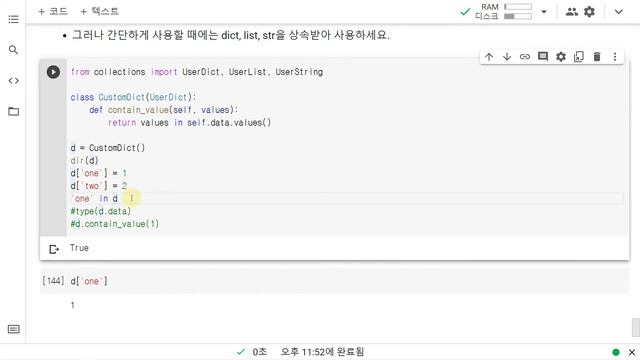Click cell [144] execution counter

pos(53,281)
